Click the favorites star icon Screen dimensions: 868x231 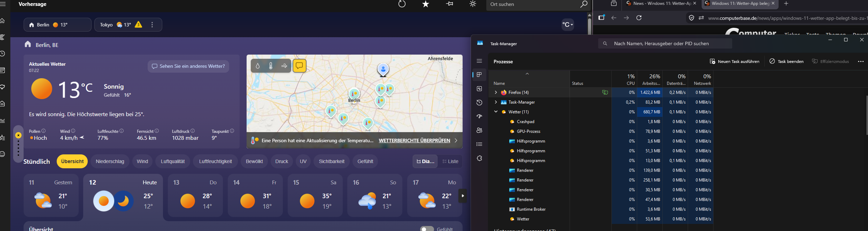[x=426, y=4]
